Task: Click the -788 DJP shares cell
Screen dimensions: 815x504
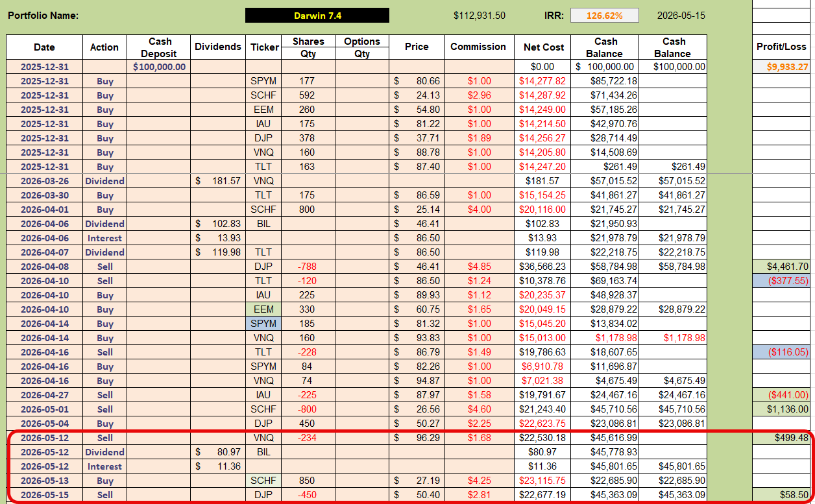Action: (x=308, y=267)
